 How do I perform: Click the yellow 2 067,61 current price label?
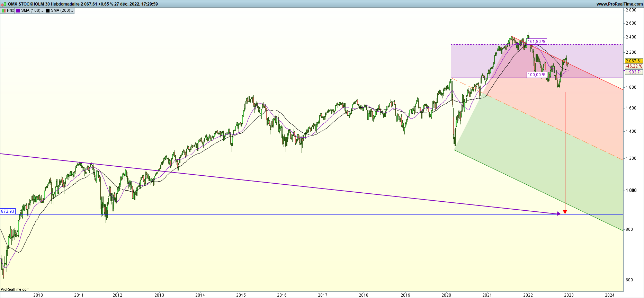pyautogui.click(x=634, y=61)
